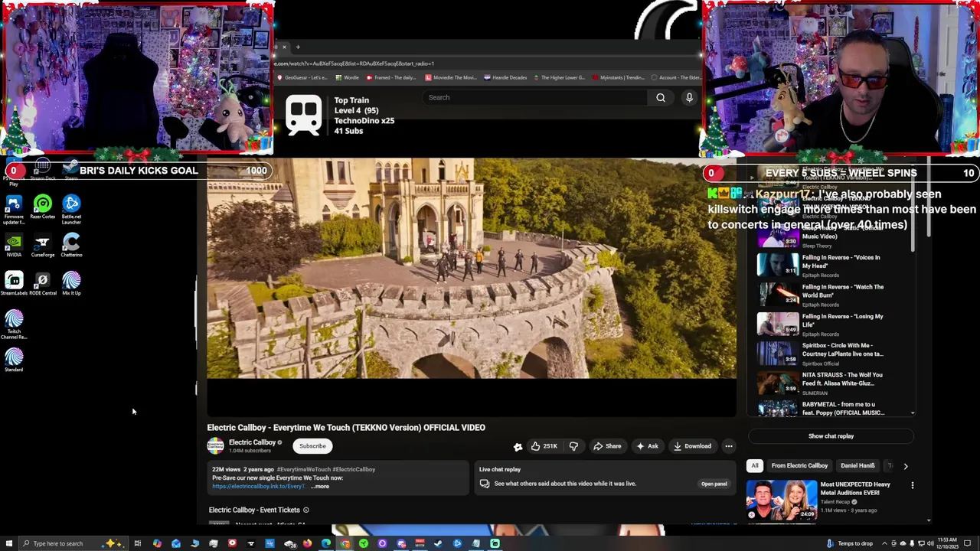Open NVIDIA desktop shortcut

coord(14,246)
